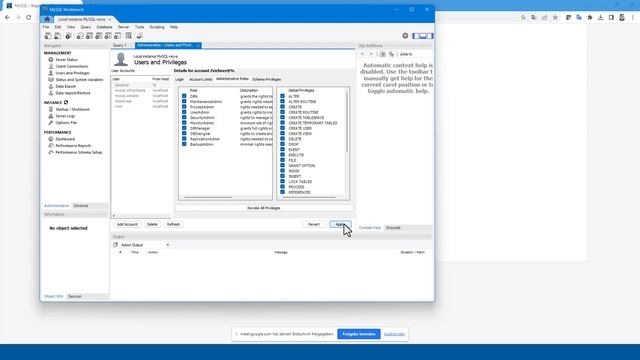Uncheck the CREATE USER global privilege
This screenshot has width=640, height=360.
[x=282, y=128]
